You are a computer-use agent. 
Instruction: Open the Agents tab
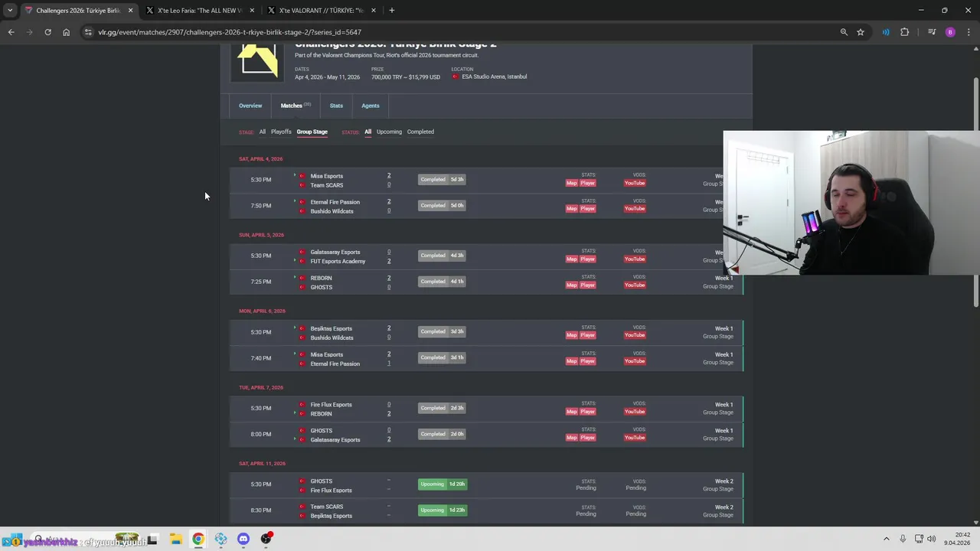click(370, 106)
